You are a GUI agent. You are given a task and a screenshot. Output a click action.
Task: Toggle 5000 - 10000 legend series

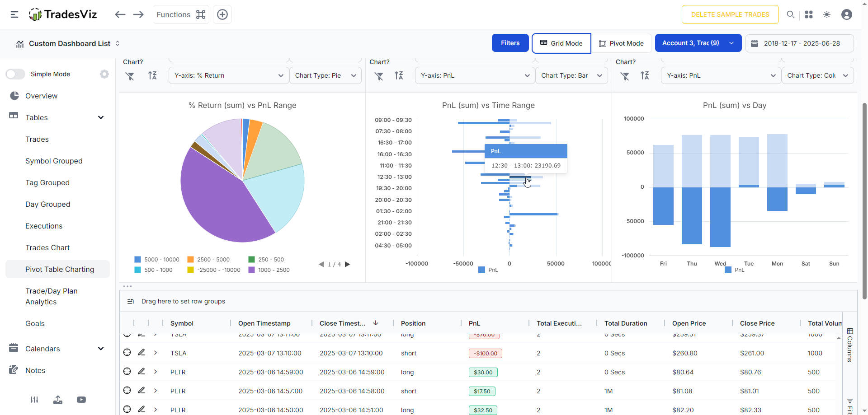157,260
